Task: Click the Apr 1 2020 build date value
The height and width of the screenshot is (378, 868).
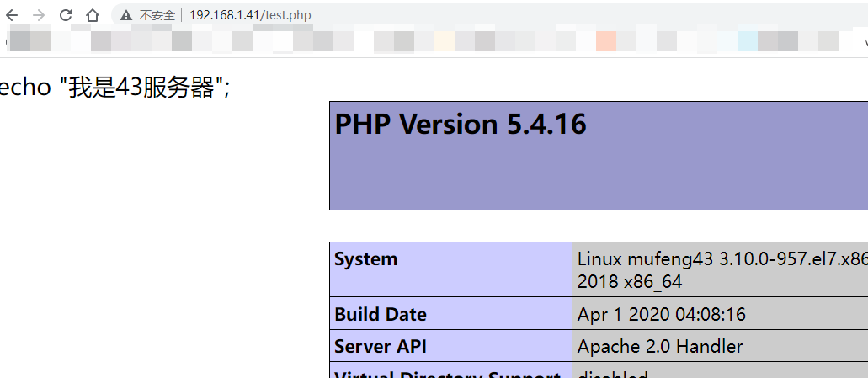Action: click(662, 314)
